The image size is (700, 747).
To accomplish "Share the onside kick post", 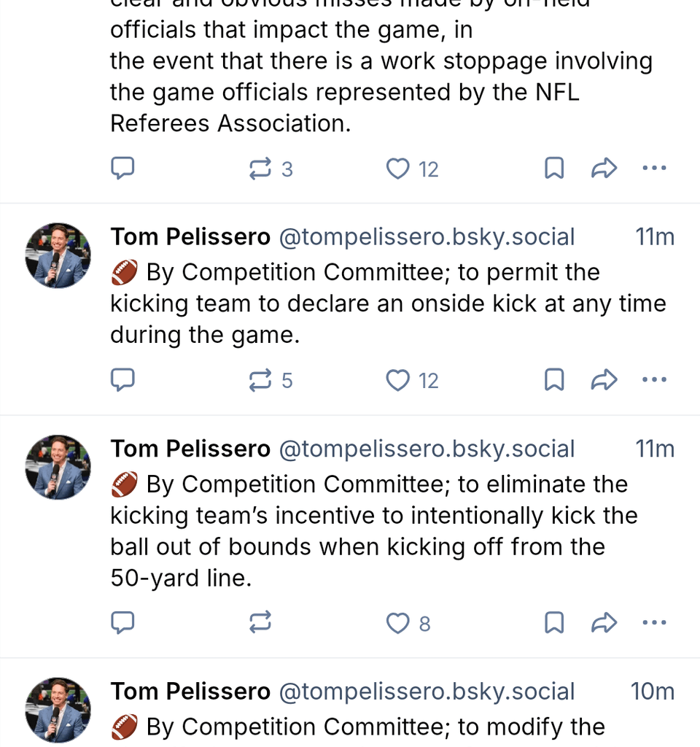I will tap(603, 379).
